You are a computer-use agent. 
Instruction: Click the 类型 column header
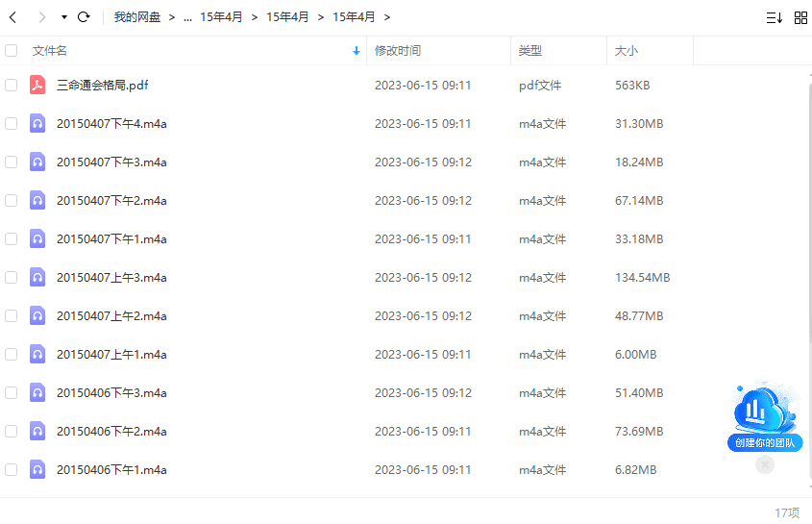530,51
